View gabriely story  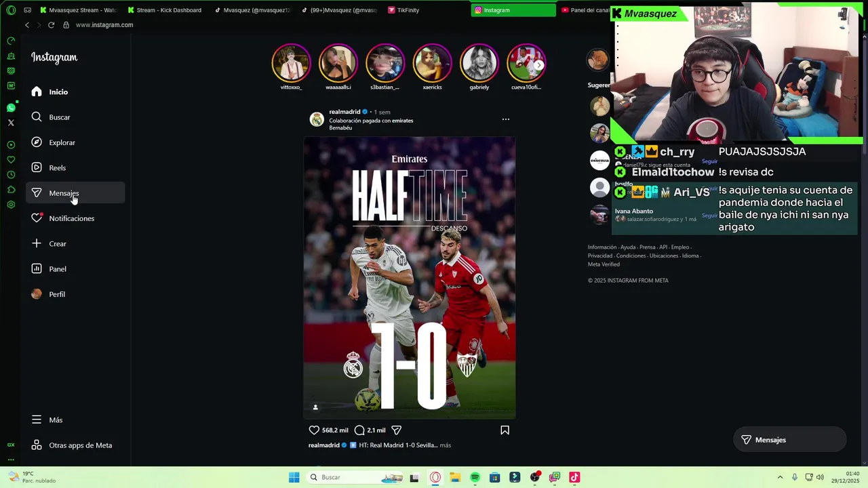[479, 62]
